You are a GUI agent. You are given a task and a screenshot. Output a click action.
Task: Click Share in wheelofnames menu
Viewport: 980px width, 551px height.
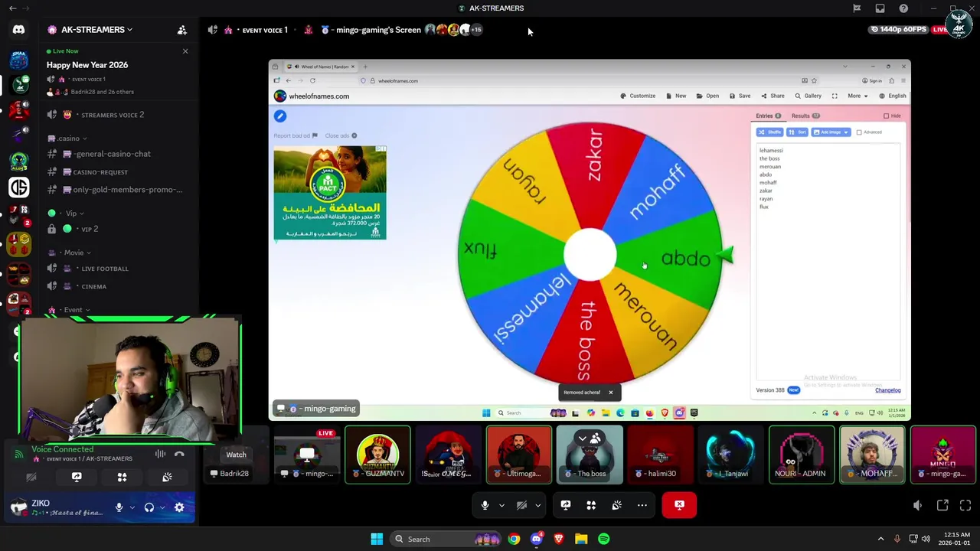pyautogui.click(x=773, y=96)
